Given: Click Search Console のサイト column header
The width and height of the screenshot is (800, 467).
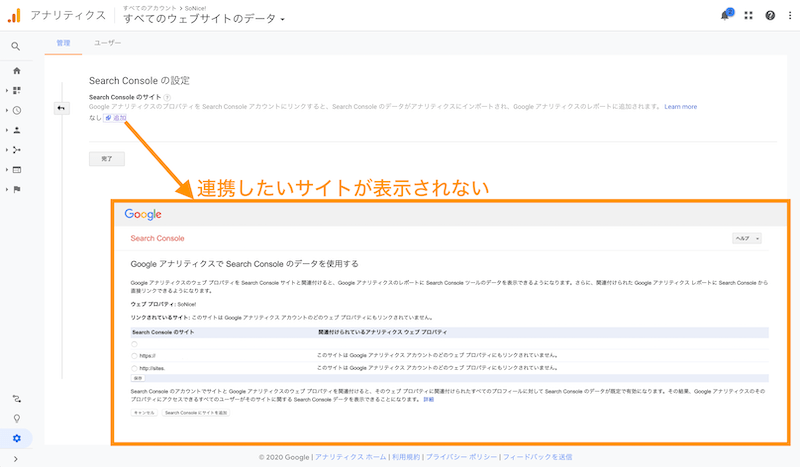Looking at the screenshot, I should [163, 332].
